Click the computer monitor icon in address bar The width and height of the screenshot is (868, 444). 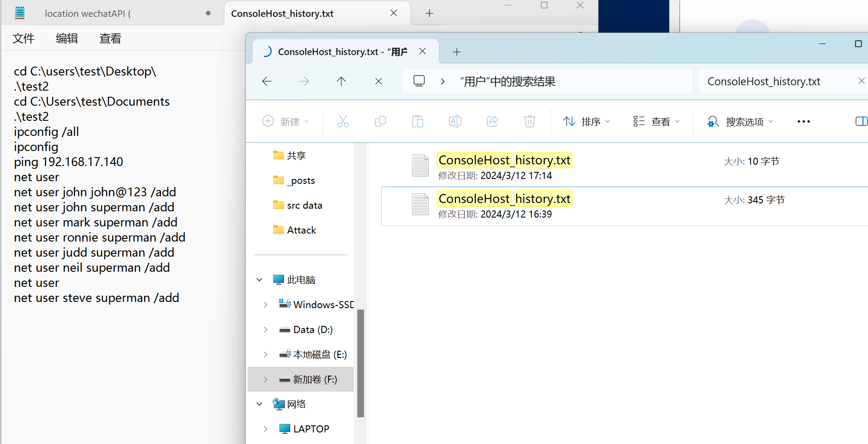[419, 81]
